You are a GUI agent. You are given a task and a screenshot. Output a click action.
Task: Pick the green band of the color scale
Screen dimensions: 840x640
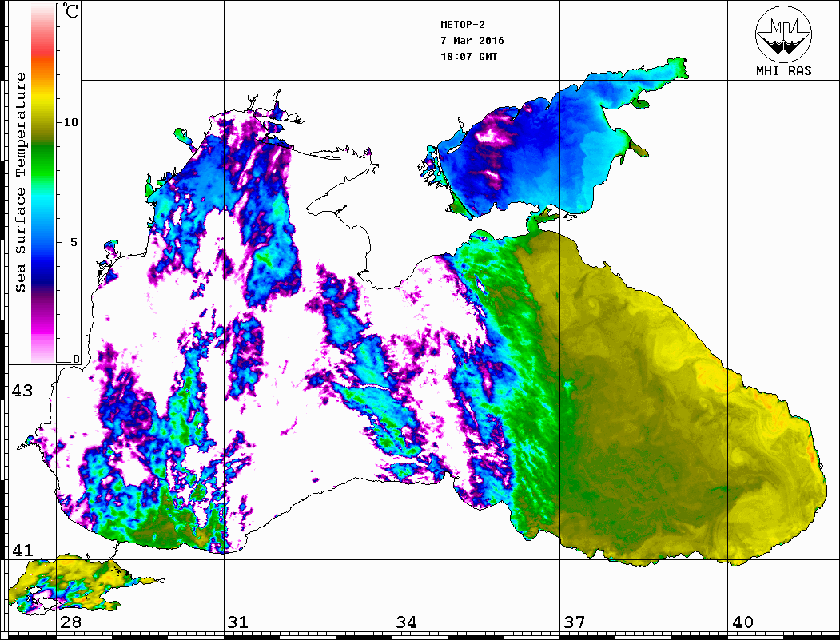pyautogui.click(x=43, y=161)
